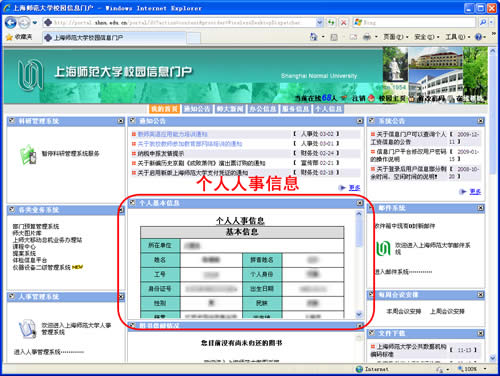Switch to the 办公信息 tab

(263, 109)
